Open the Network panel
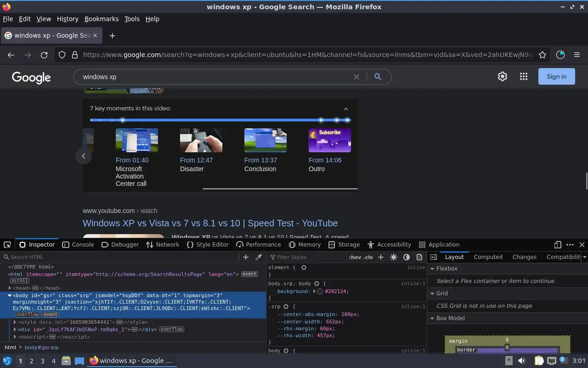Viewport: 588px width, 368px height. point(163,245)
